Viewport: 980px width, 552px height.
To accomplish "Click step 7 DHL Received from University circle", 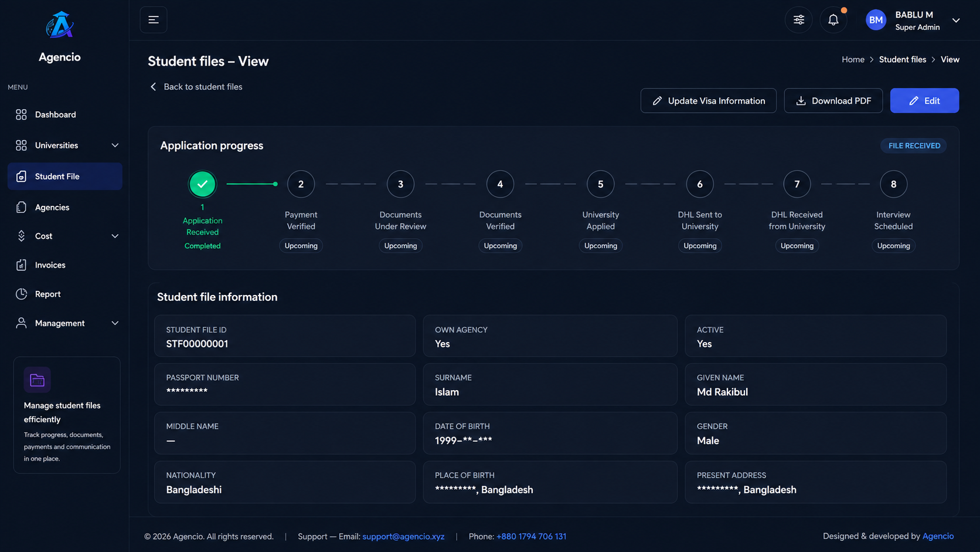I will tap(797, 184).
